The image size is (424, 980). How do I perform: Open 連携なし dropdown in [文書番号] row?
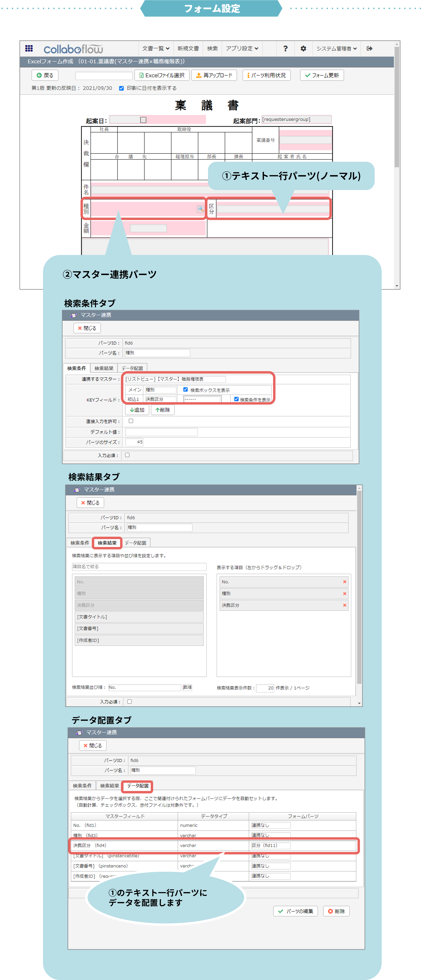pos(271,866)
